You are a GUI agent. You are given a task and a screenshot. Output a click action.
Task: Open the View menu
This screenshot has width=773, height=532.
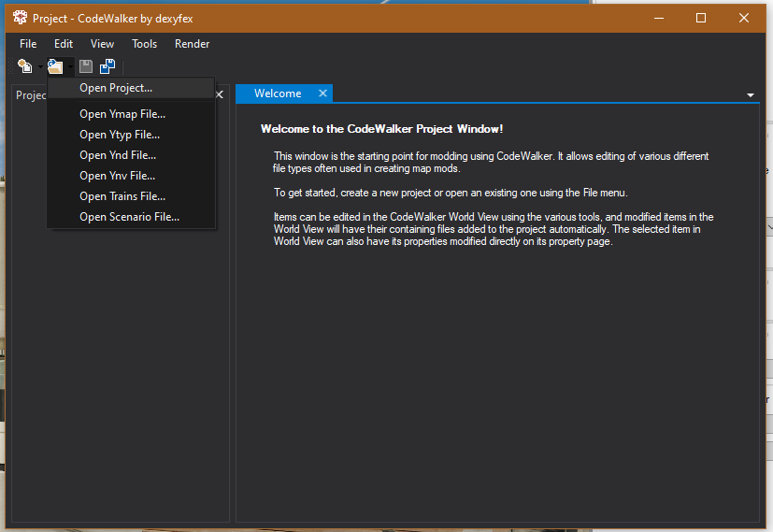click(x=102, y=44)
